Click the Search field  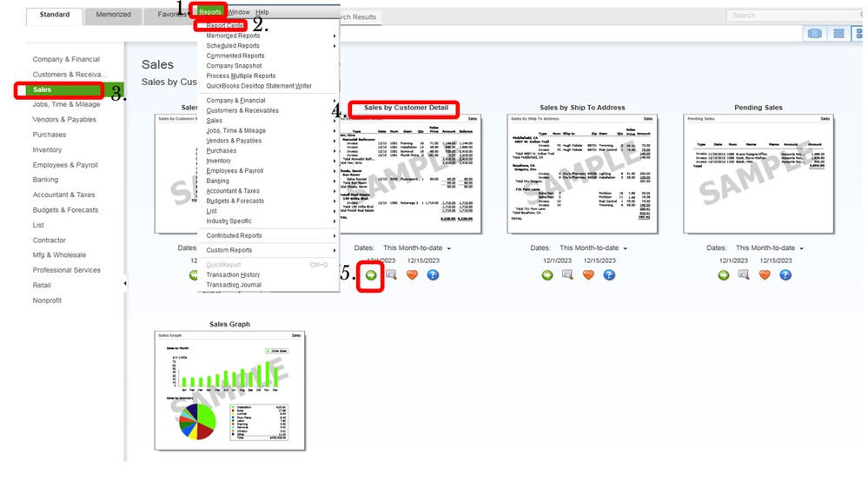pyautogui.click(x=796, y=16)
